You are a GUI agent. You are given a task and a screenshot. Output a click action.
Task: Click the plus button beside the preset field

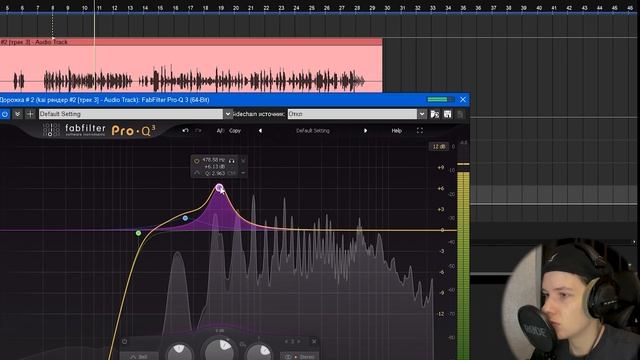[30, 114]
